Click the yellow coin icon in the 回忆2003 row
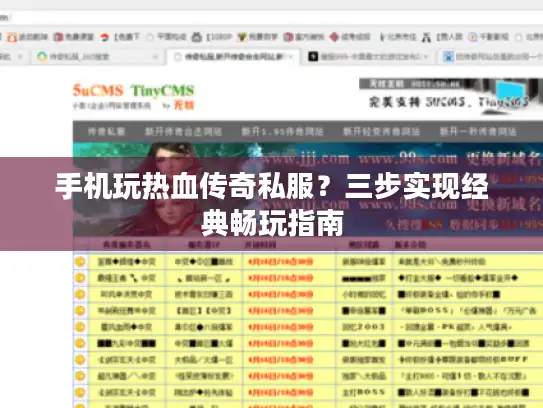The width and height of the screenshot is (543, 408). click(x=80, y=327)
